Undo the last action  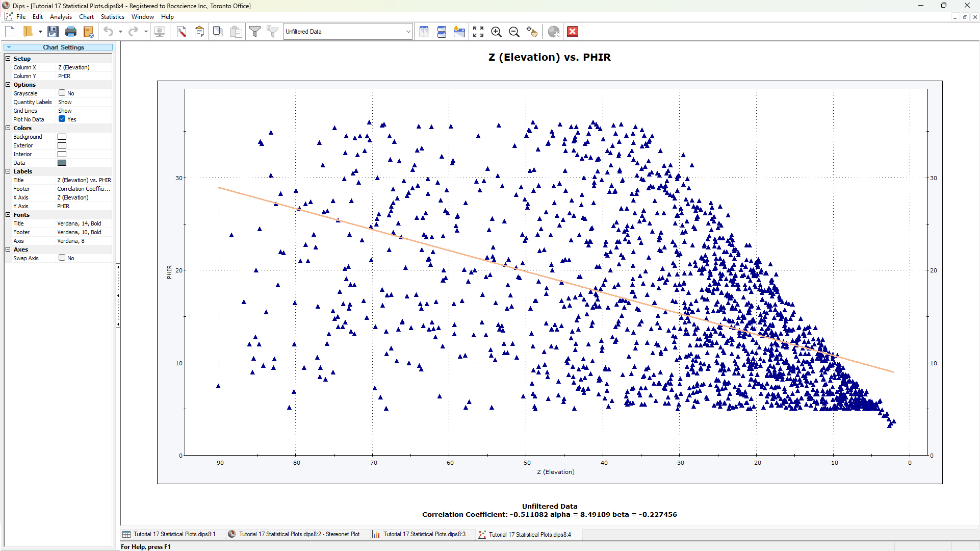(109, 32)
